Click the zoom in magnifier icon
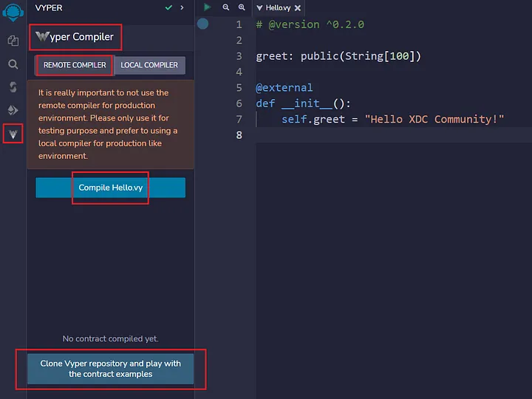 (x=242, y=7)
